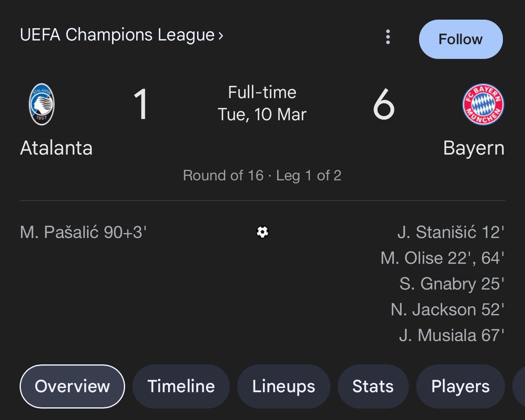Select scorer M. Pašalić 90+3'
525x420 pixels.
83,232
